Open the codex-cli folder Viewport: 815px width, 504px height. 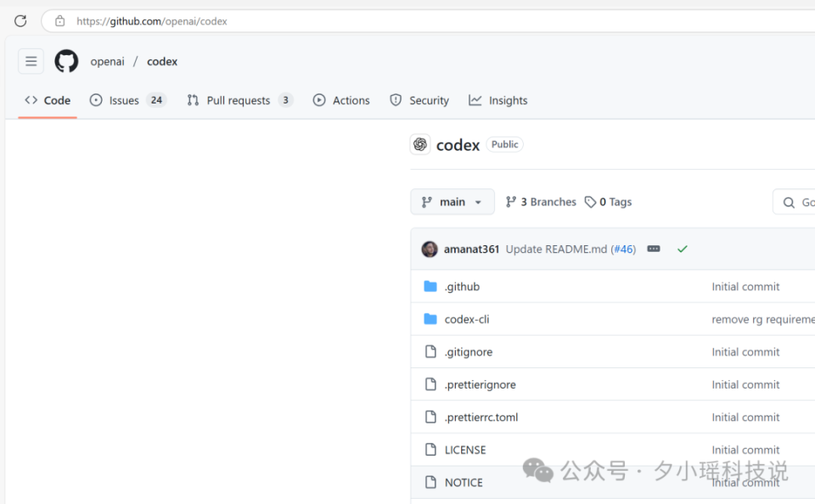tap(467, 320)
